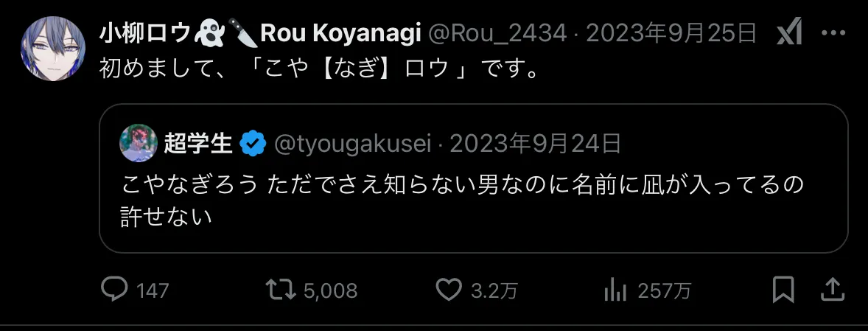Repost the tweet using the retweet icon
Viewport: 868px width, 331px height.
click(281, 290)
